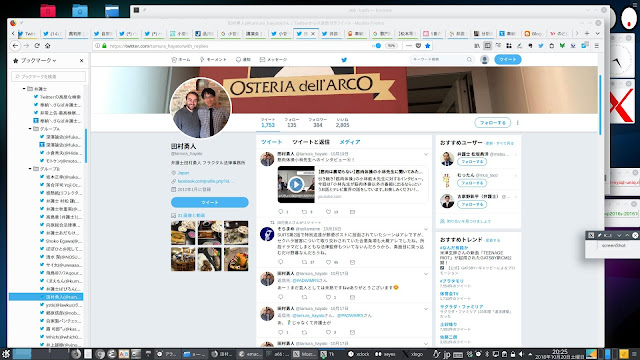Viewport: 640px width, 360px height.
Task: Click the page vertical scrollbar in Firefox
Action: click(x=600, y=105)
